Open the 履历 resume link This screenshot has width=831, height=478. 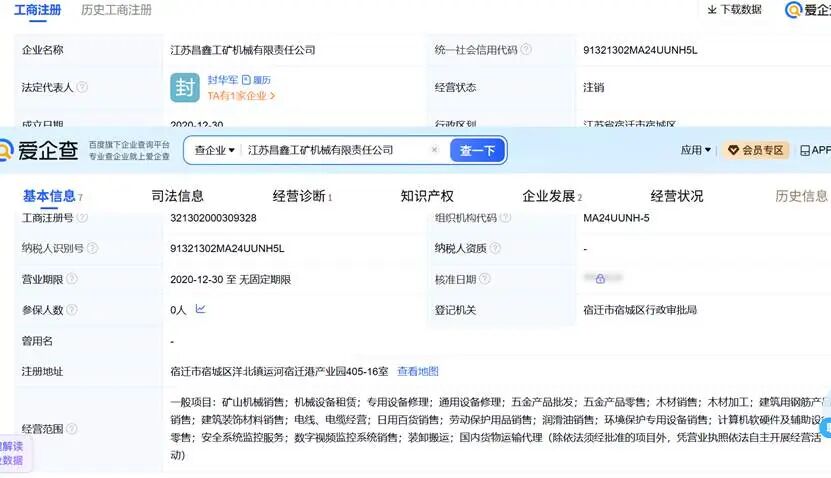pos(262,80)
